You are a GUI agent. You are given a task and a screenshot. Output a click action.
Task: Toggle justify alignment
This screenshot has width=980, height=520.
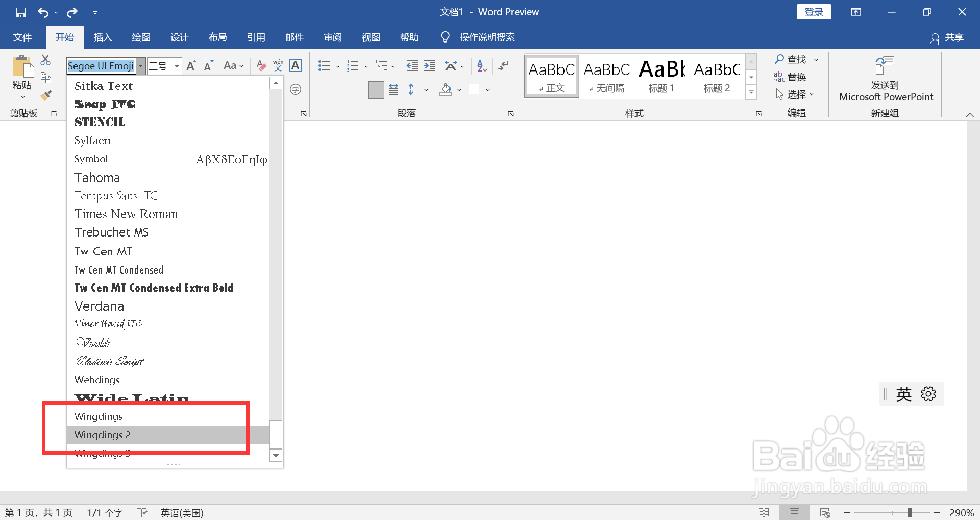[x=376, y=90]
